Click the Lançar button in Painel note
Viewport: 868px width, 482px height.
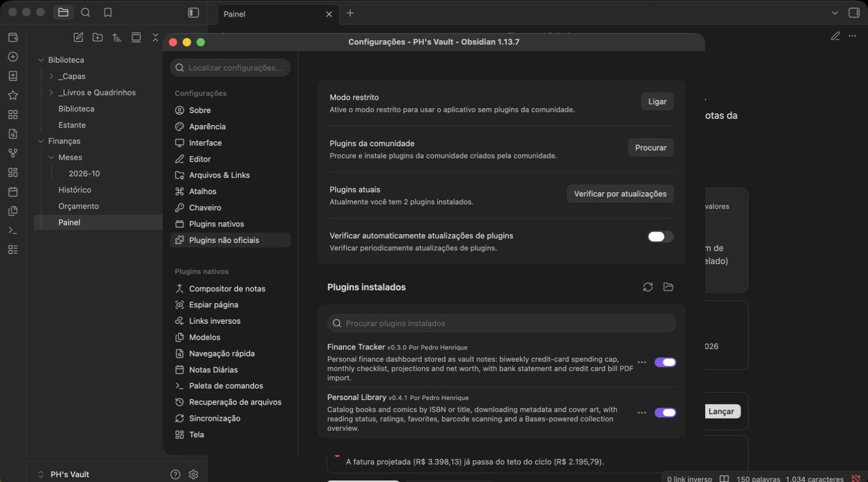click(x=722, y=411)
